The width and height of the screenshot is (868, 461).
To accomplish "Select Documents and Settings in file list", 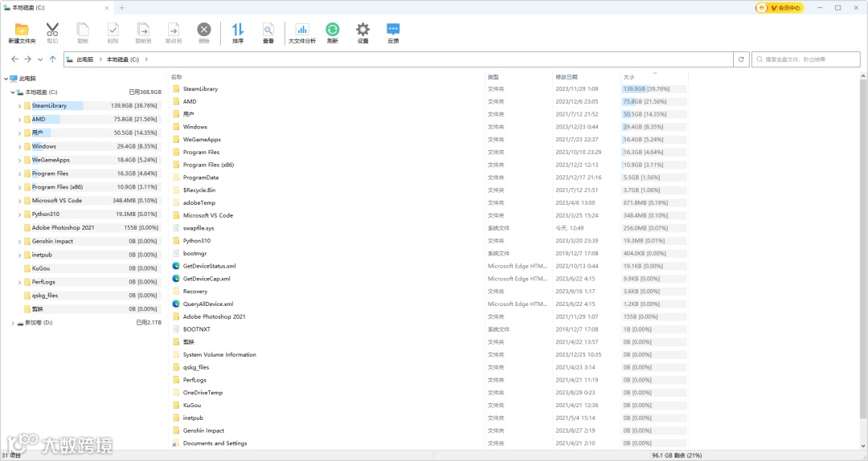I will pyautogui.click(x=215, y=443).
